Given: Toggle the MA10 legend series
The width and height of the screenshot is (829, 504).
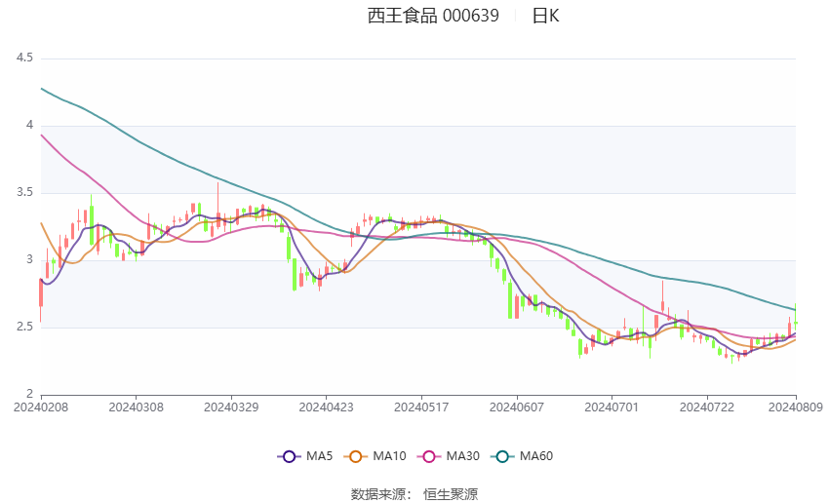Looking at the screenshot, I should pos(375,456).
